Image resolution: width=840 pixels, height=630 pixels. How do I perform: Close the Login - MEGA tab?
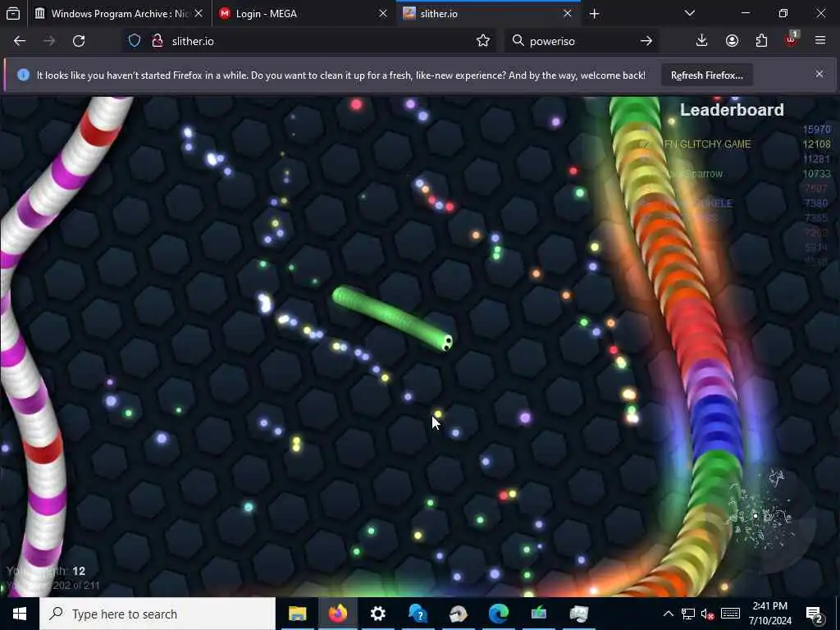383,13
